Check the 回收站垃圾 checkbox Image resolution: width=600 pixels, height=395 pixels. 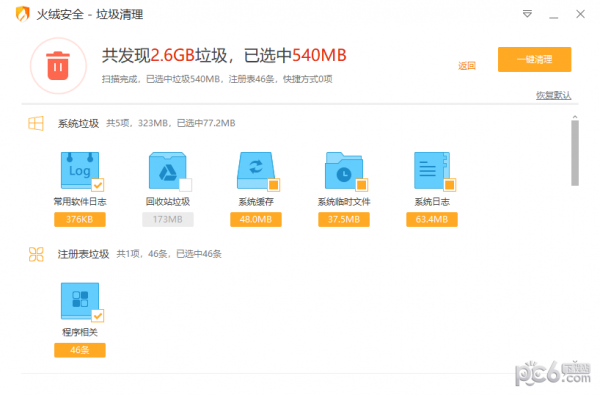[x=186, y=185]
